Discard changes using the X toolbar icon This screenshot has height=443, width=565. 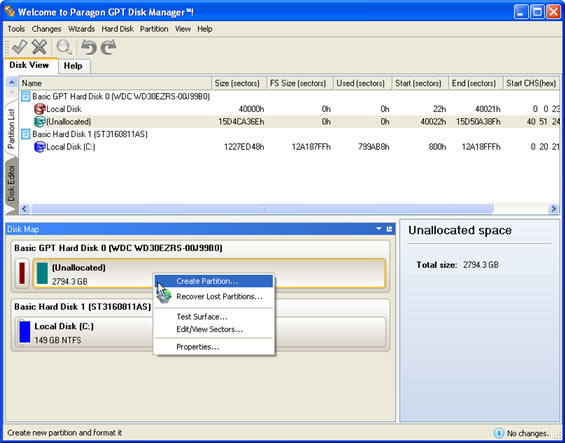pos(39,47)
